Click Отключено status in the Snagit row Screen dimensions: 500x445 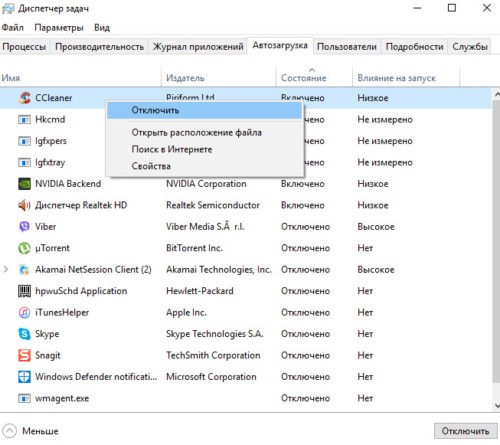click(x=305, y=355)
